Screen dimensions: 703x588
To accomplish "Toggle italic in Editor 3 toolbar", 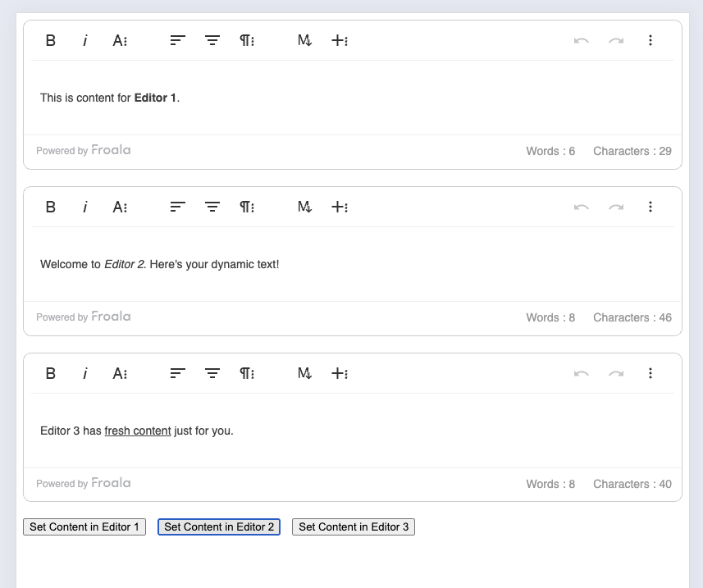I will [x=85, y=373].
